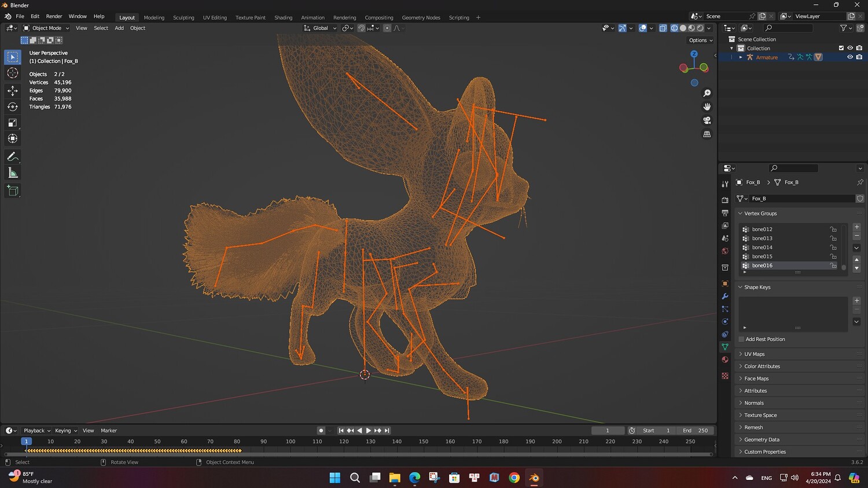Open the Modifiers wrench properties tab
Screen dimensions: 868x488
725,296
